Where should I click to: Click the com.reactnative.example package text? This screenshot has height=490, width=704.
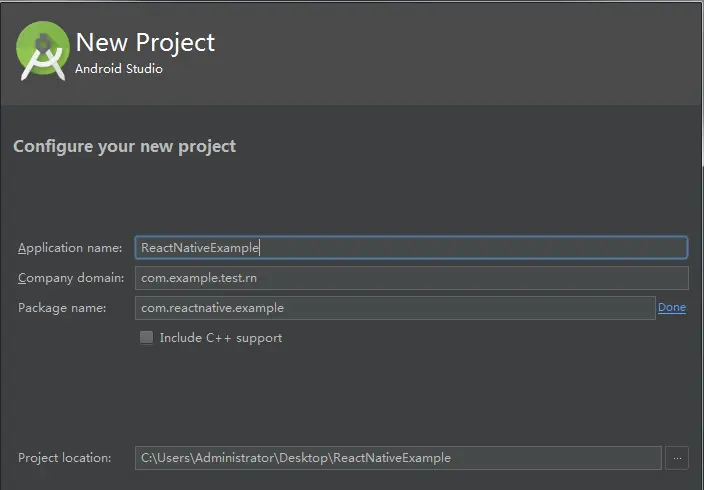[x=213, y=308]
